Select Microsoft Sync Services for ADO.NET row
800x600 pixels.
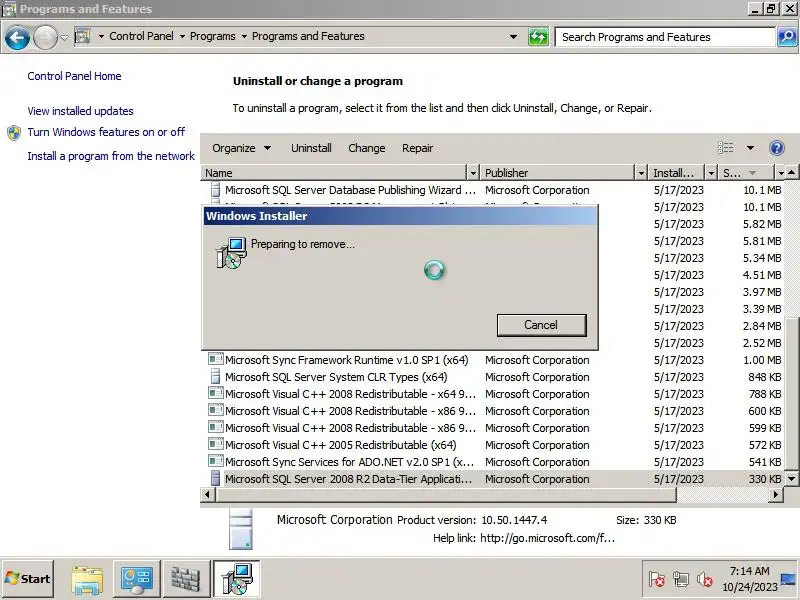(x=493, y=462)
